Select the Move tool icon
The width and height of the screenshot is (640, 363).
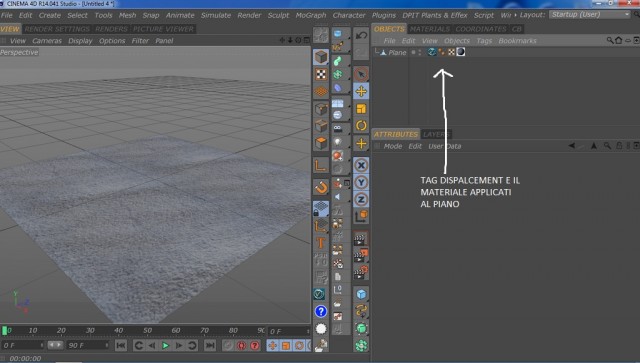(x=361, y=91)
